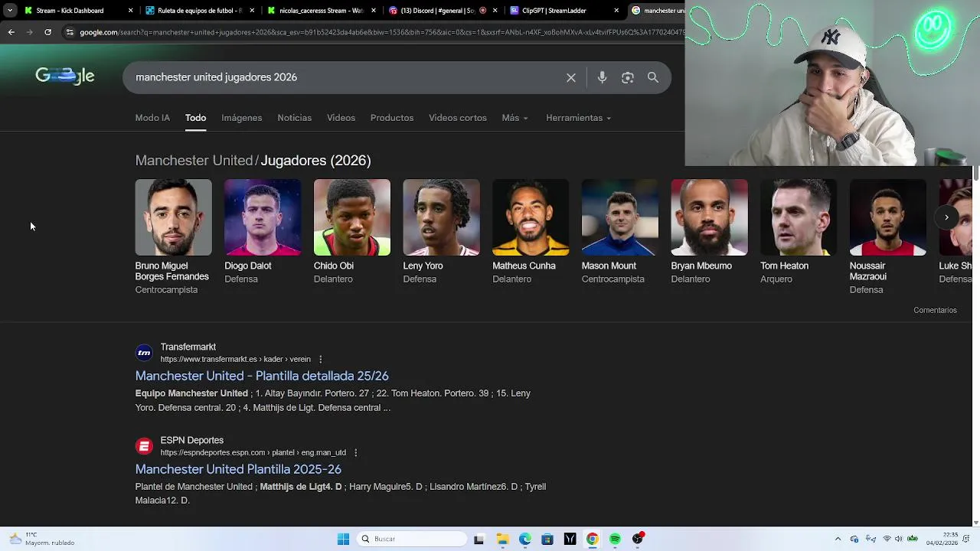Viewport: 980px width, 551px height.
Task: Switch to the Modo IA tab
Action: 152,118
